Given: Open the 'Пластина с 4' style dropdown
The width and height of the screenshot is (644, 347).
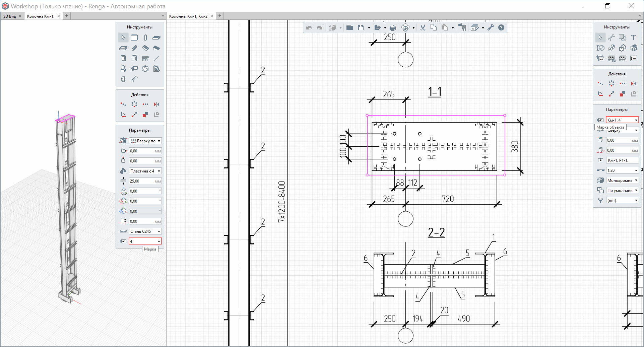Looking at the screenshot, I should [x=145, y=171].
